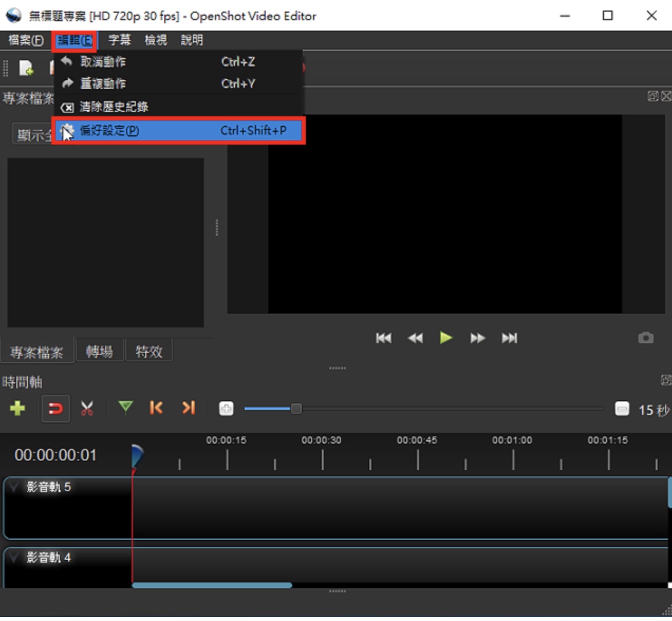Screen dimensions: 672x621
Task: Close the preview panel
Action: point(666,96)
